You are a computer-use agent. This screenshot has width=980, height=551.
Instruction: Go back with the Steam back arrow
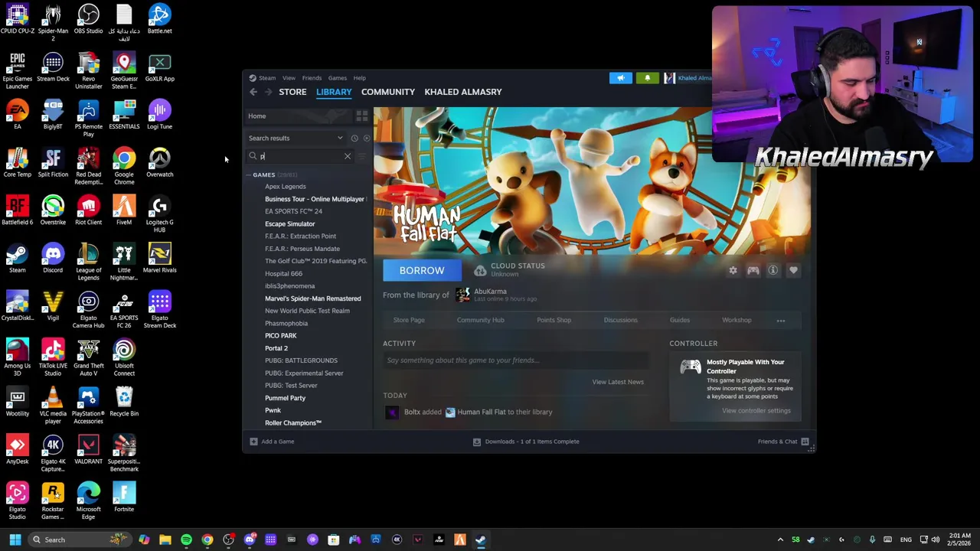click(x=253, y=92)
